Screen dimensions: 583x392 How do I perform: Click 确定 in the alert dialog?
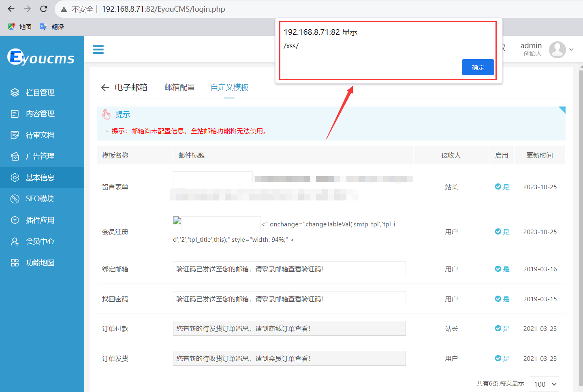(478, 67)
